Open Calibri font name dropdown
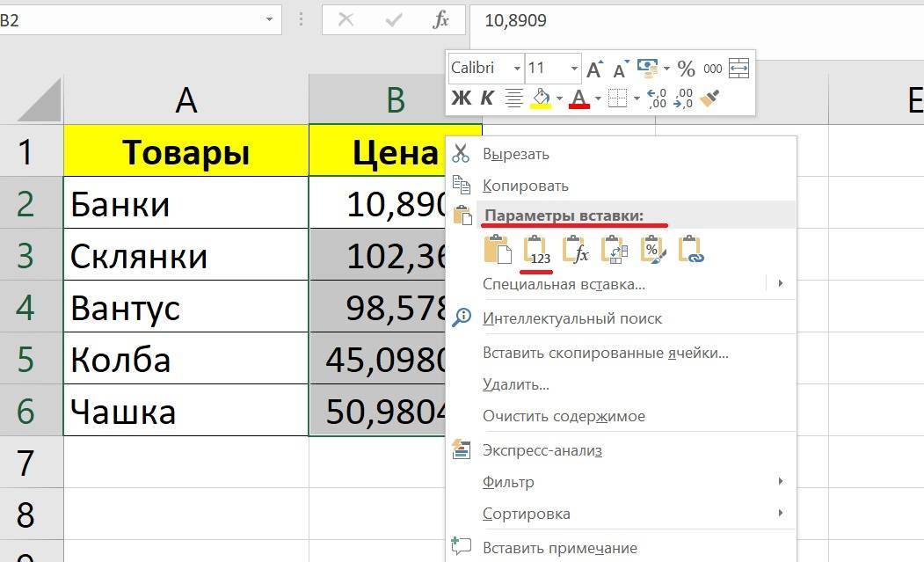Image resolution: width=924 pixels, height=562 pixels. point(516,69)
